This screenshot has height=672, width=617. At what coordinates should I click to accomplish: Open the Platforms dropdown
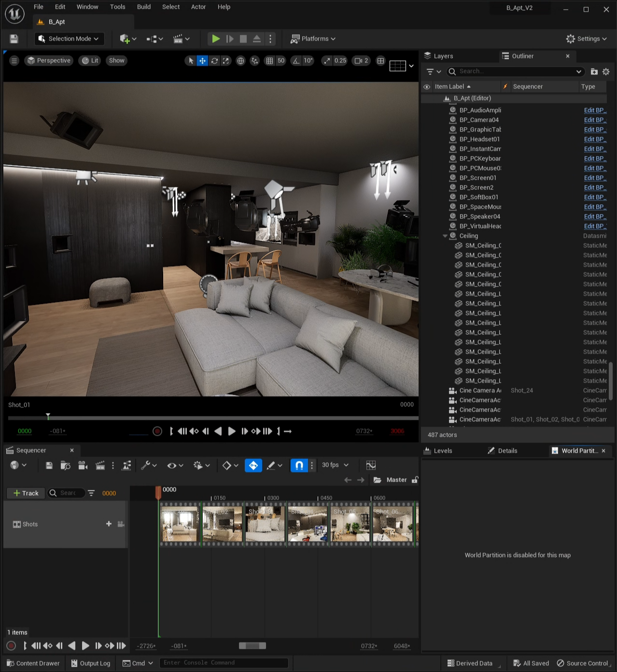[313, 39]
